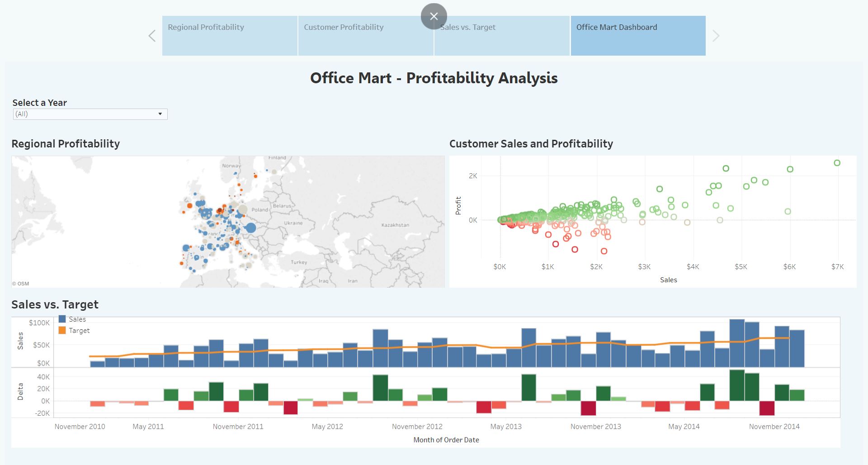Screen dimensions: 868x465
Task: Close the overlay with the X button
Action: (434, 16)
